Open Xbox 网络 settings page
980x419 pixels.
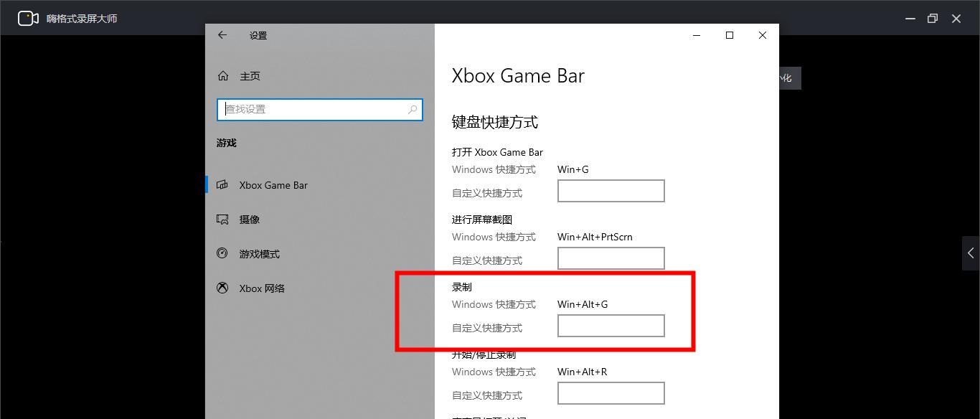[320, 288]
